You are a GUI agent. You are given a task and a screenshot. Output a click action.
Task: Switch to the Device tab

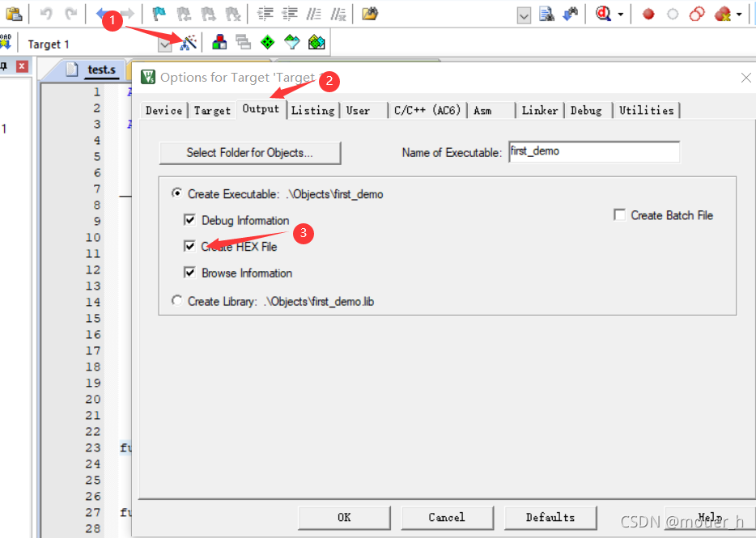coord(164,110)
